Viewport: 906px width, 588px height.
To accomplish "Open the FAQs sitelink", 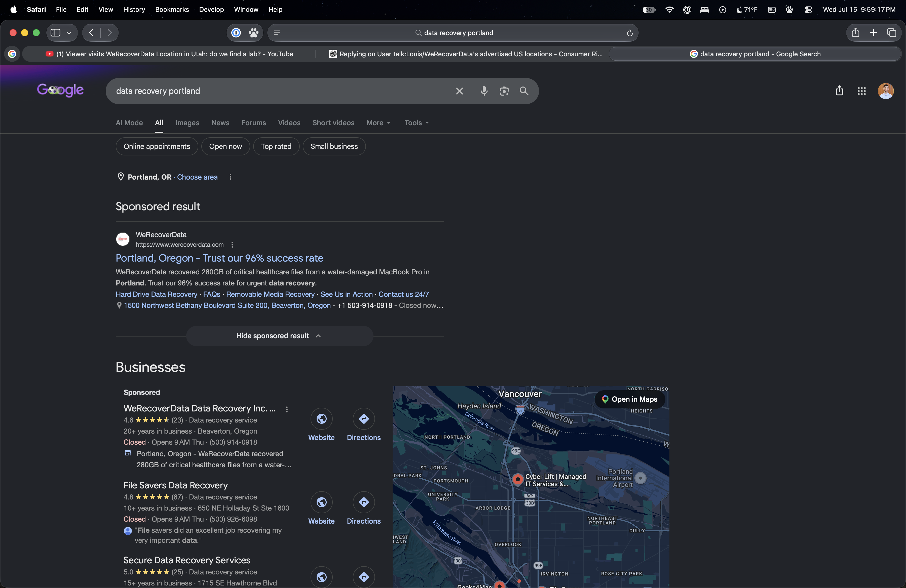I will 212,295.
